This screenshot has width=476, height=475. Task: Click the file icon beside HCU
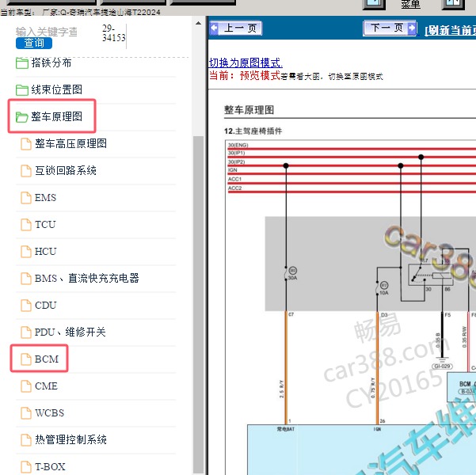point(26,251)
